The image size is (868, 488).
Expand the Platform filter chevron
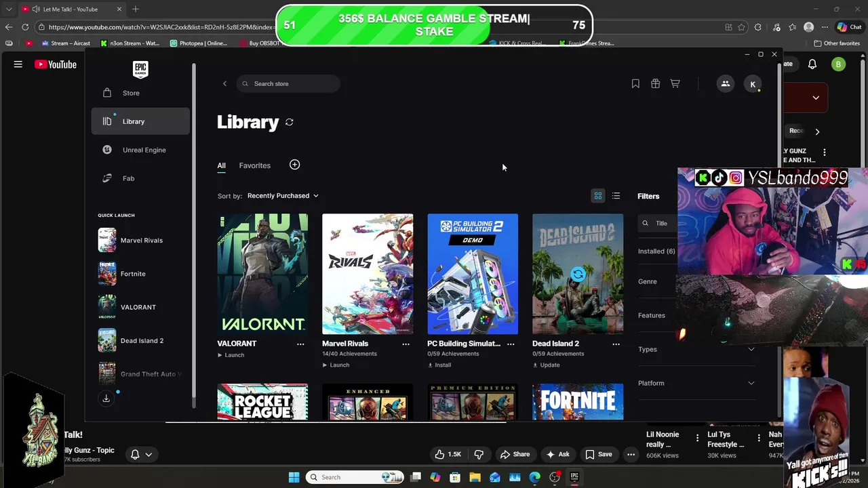click(751, 383)
